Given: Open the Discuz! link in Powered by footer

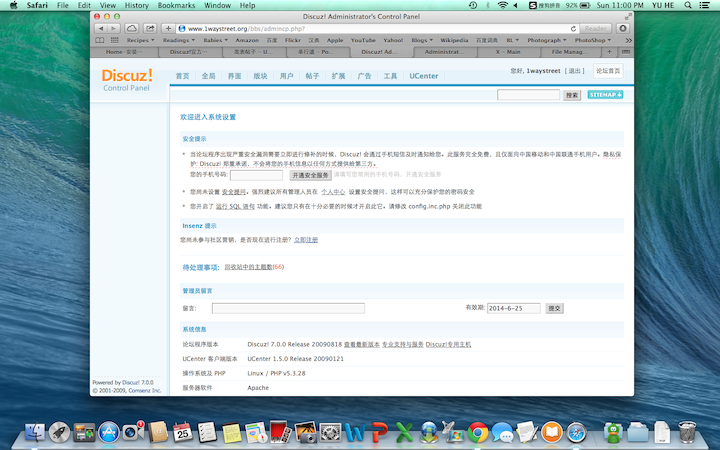Looking at the screenshot, I should coord(131,382).
